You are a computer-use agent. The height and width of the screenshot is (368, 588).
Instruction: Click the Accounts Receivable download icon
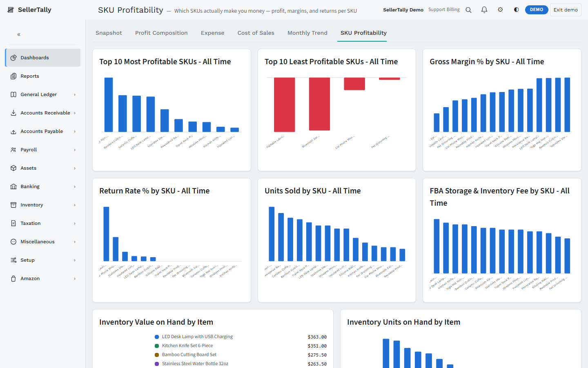click(13, 113)
